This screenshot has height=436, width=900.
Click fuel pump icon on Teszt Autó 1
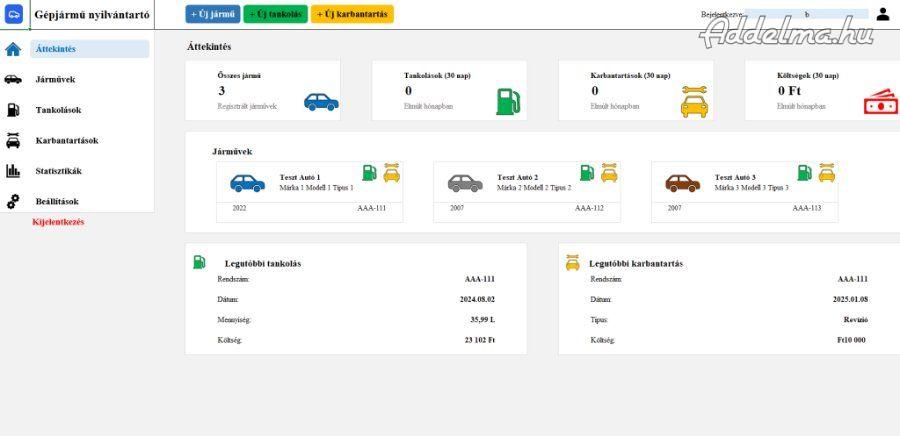coord(369,173)
